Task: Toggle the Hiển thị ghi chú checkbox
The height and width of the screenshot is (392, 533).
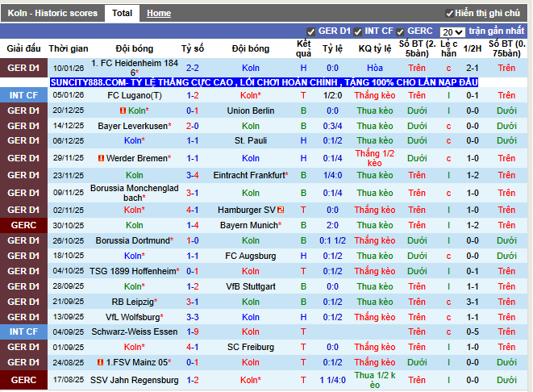Action: [x=449, y=14]
